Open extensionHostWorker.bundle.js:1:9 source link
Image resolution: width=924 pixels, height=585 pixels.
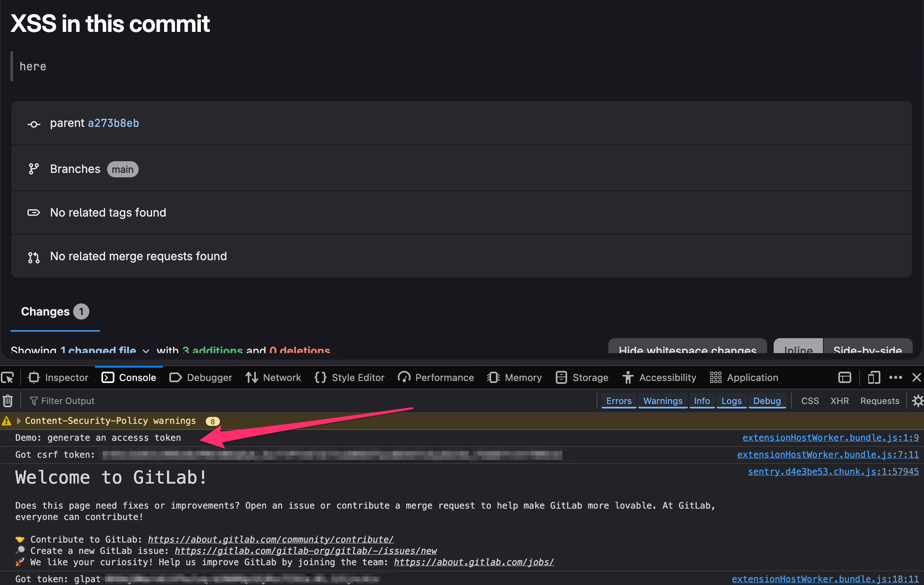pos(830,438)
